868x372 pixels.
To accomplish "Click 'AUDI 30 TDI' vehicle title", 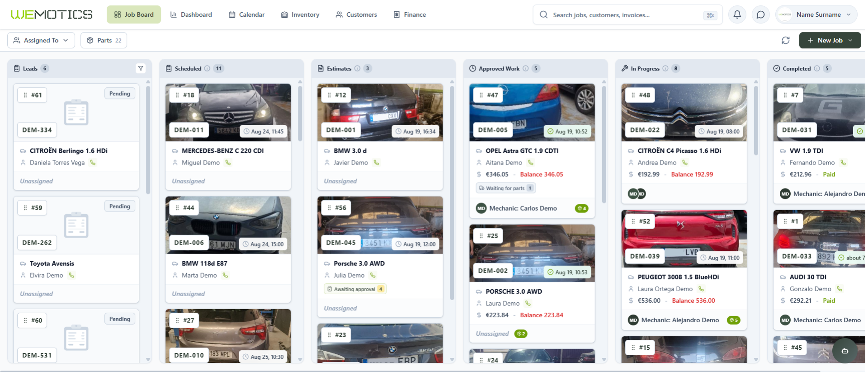I will click(808, 277).
